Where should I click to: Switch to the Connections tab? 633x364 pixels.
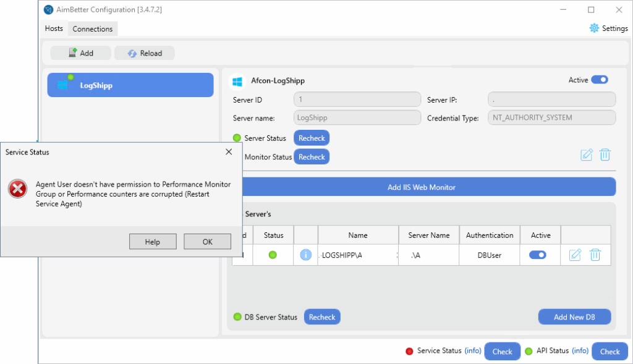point(93,29)
